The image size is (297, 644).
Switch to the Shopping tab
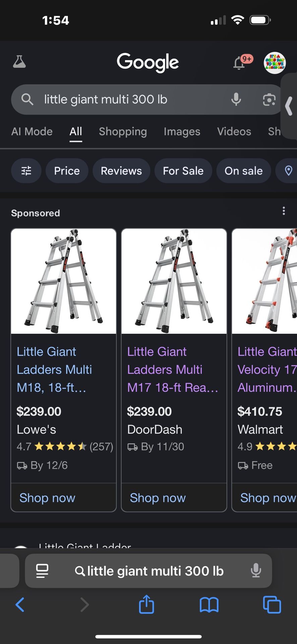click(x=123, y=131)
